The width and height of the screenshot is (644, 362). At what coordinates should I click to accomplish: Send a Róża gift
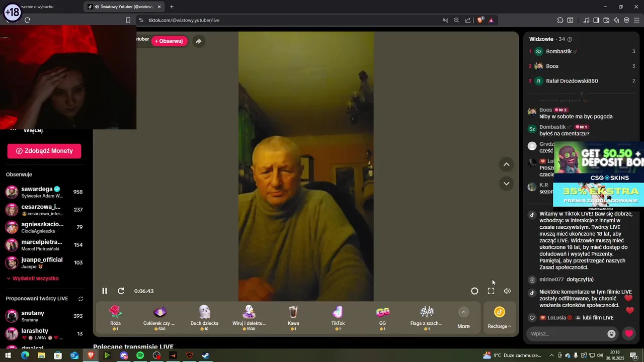click(115, 318)
